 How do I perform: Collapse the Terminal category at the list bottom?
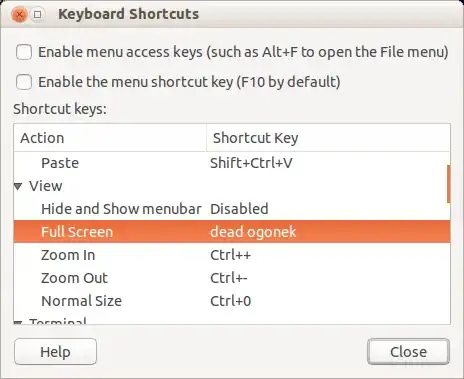point(18,322)
